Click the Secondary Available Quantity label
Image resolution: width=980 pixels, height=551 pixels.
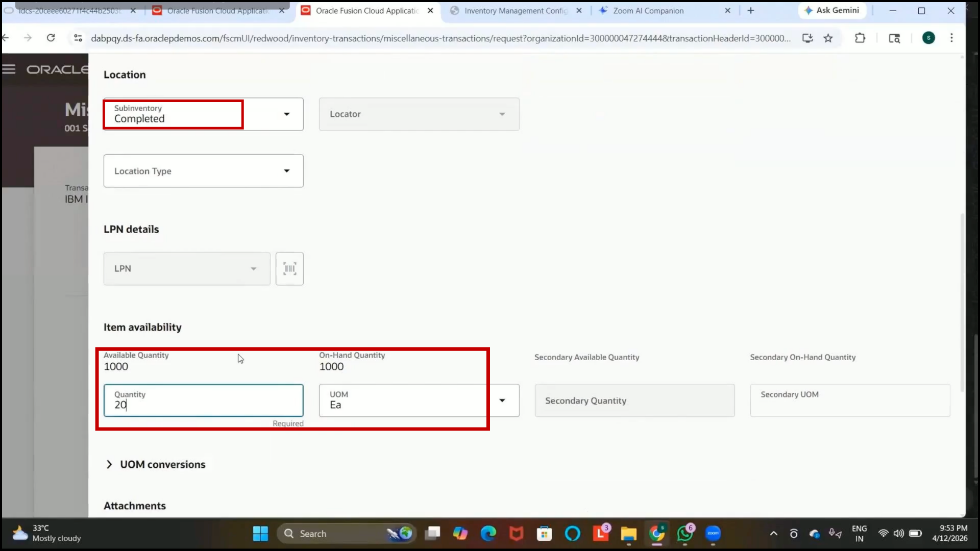tap(586, 358)
